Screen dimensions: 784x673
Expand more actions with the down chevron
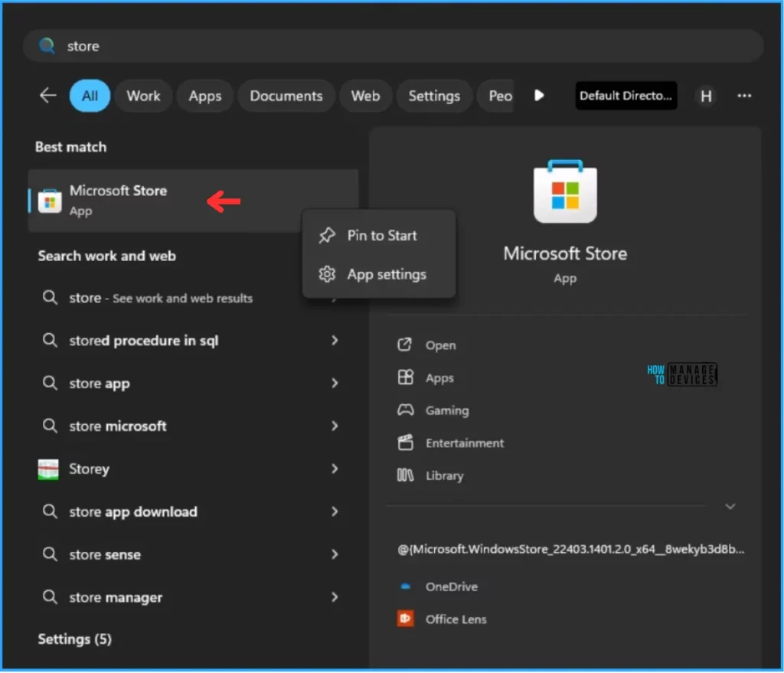point(730,507)
